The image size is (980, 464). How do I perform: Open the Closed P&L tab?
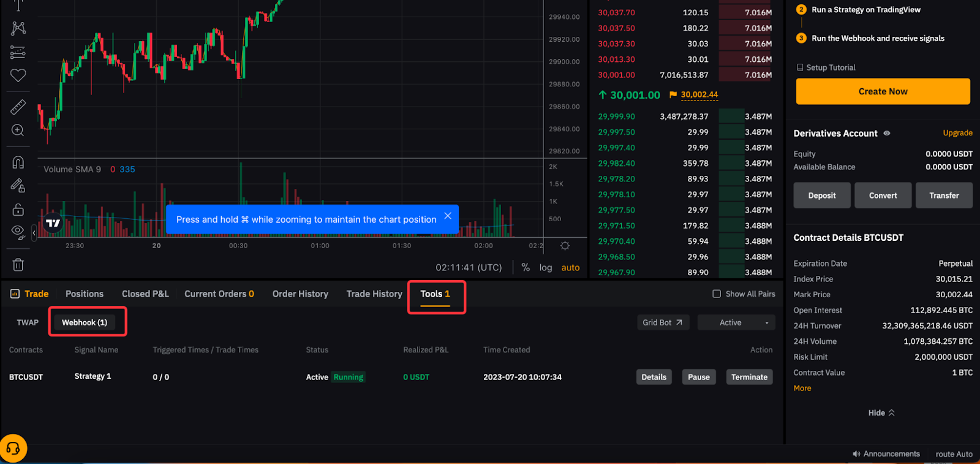(145, 294)
